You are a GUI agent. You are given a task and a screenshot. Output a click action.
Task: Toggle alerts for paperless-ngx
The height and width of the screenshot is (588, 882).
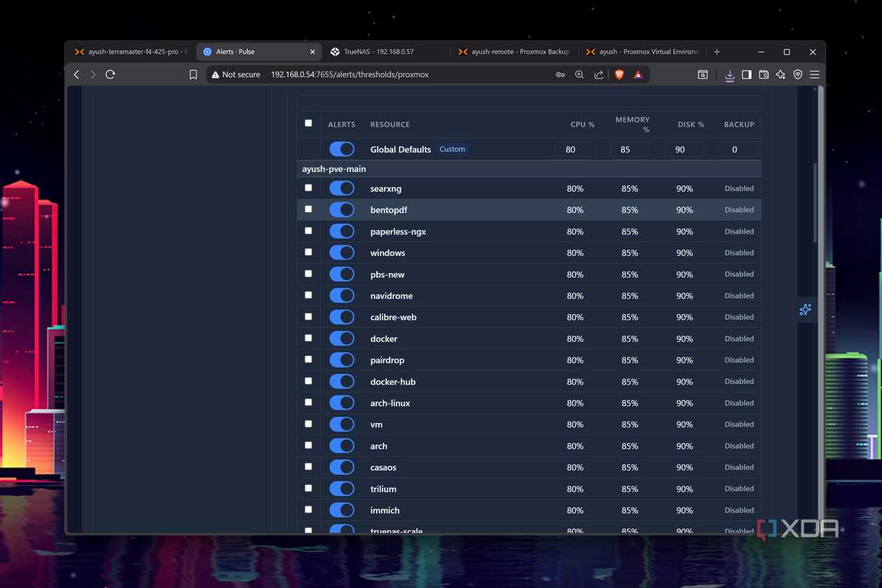[x=342, y=231]
